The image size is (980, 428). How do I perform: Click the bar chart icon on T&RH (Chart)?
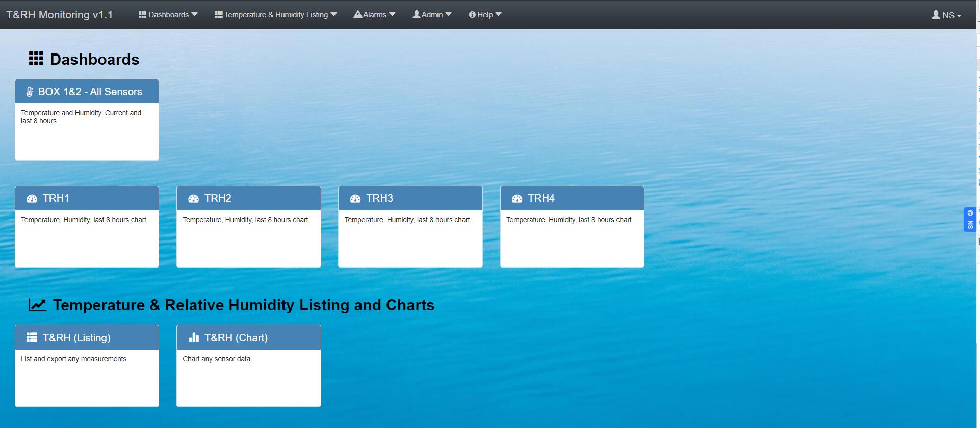pos(194,337)
